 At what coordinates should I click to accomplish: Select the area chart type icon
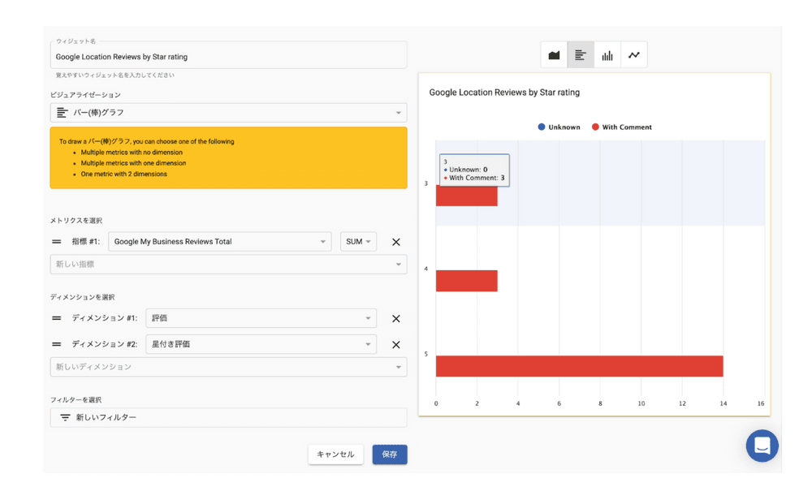(555, 55)
